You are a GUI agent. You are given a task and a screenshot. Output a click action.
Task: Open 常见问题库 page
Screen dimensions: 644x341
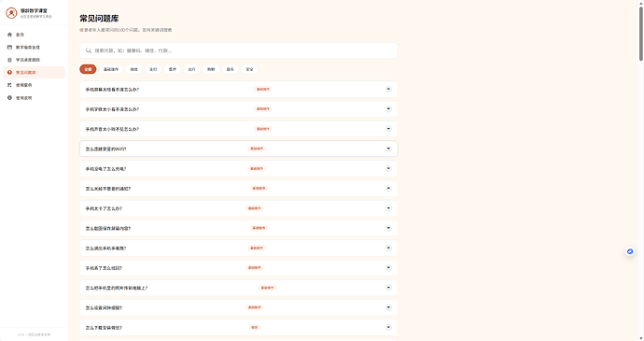point(34,72)
